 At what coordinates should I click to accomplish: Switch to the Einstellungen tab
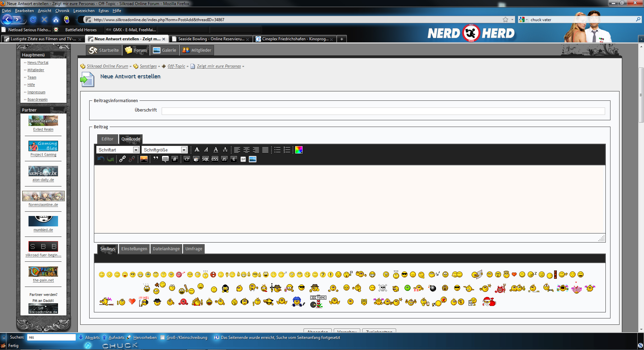134,249
